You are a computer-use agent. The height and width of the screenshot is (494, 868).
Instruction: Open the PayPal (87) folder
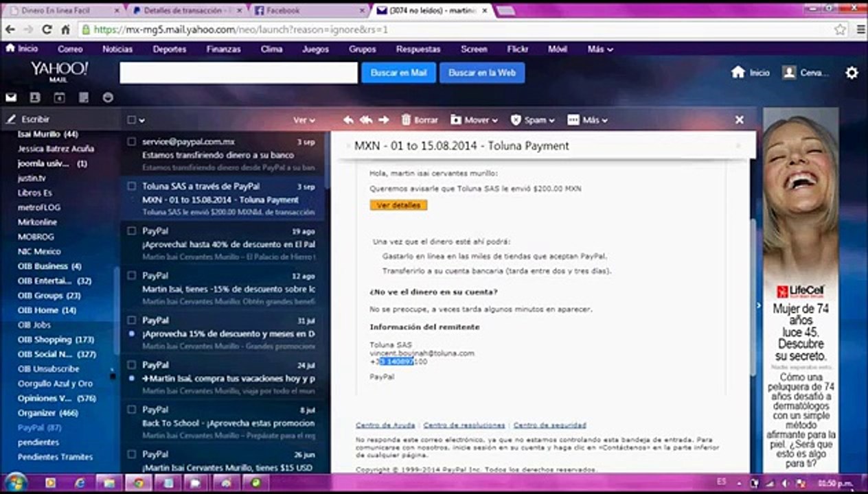(39, 428)
